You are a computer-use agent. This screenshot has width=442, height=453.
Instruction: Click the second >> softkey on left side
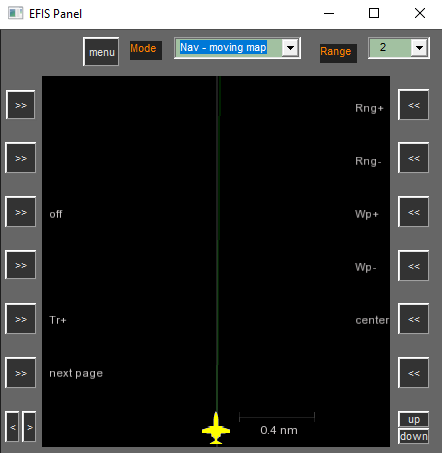pos(21,158)
